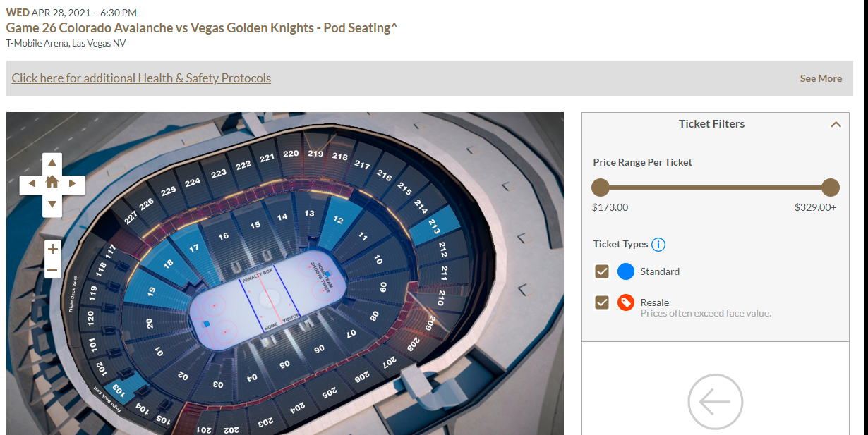Viewport: 868px width, 435px height.
Task: Pan the seat map down
Action: [x=52, y=204]
